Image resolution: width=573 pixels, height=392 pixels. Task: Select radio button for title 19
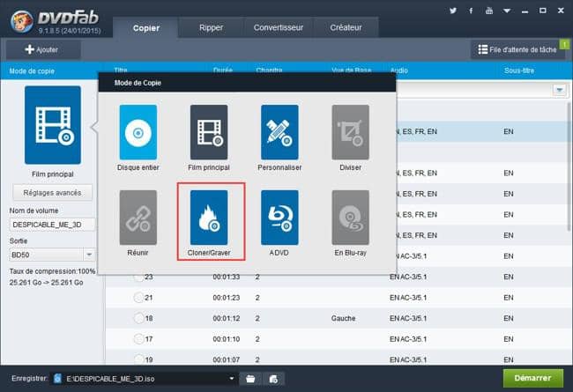point(138,359)
